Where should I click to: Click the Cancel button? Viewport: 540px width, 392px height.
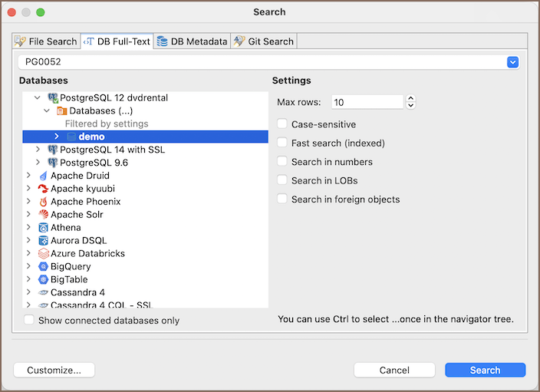click(x=394, y=370)
